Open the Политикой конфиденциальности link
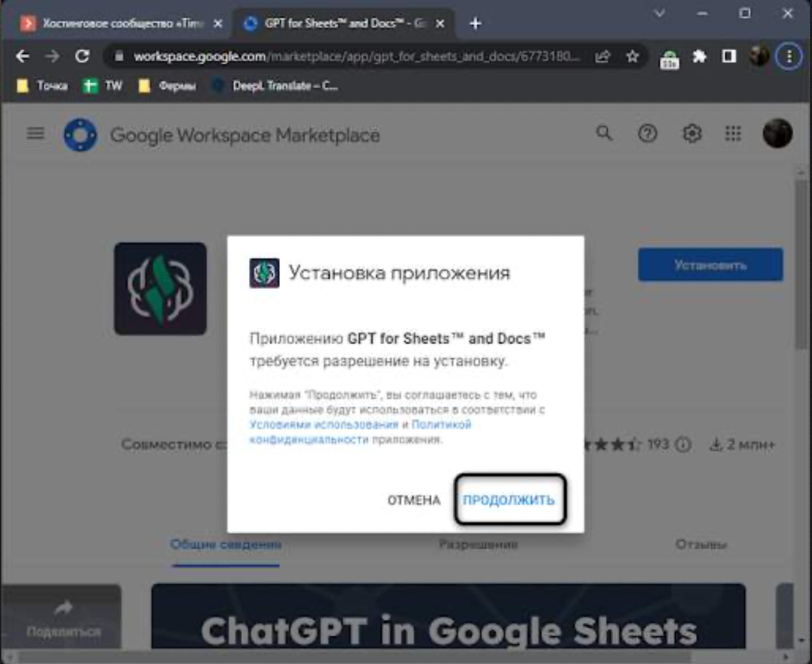This screenshot has height=664, width=812. click(x=360, y=432)
